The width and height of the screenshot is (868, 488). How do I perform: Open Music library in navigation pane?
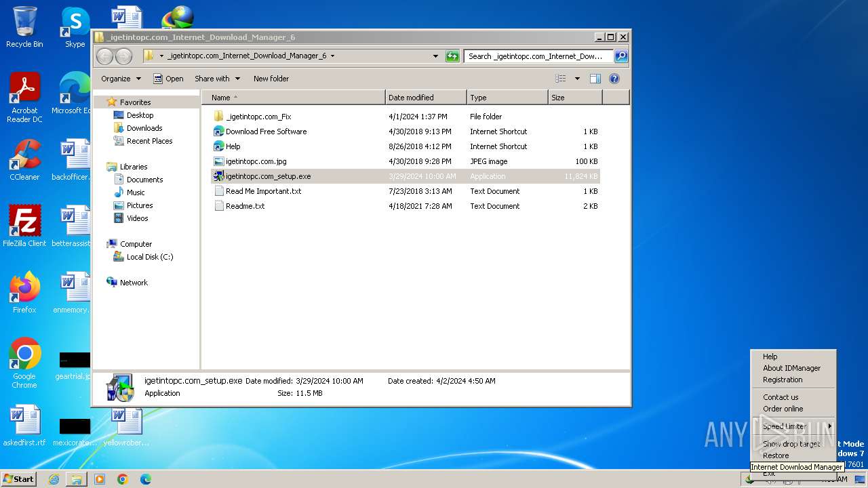click(x=136, y=192)
